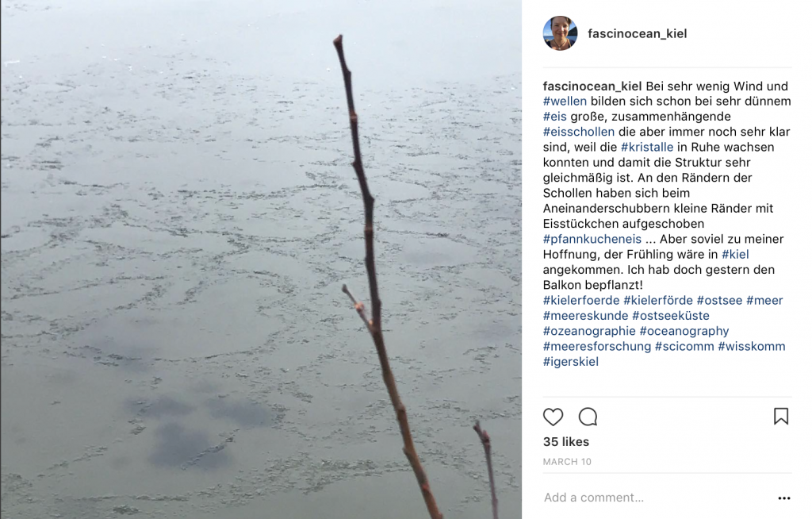The height and width of the screenshot is (519, 812).
Task: Open the #ostsee hashtag
Action: [719, 300]
